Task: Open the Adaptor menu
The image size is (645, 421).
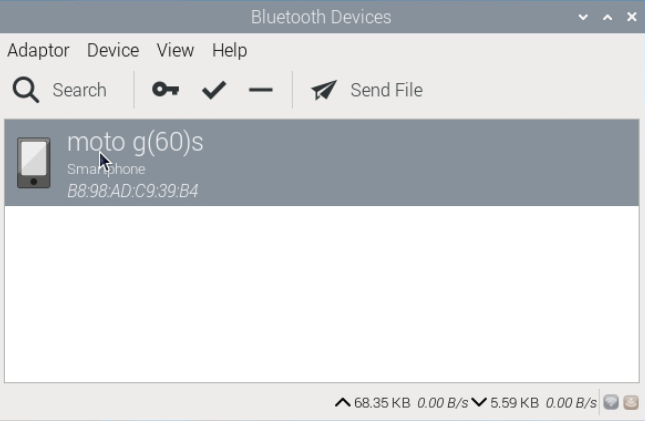Action: click(38, 51)
